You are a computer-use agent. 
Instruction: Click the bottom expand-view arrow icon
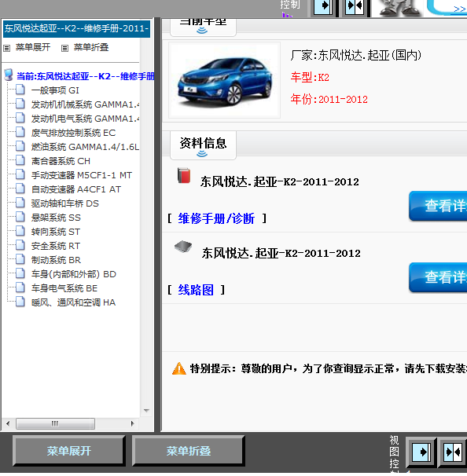click(421, 452)
